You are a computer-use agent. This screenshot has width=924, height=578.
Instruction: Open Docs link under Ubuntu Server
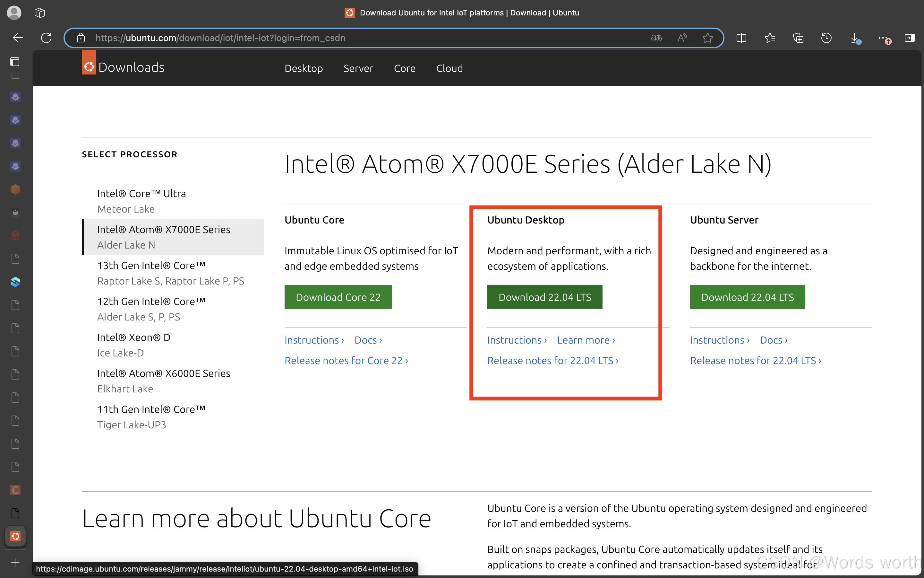774,340
